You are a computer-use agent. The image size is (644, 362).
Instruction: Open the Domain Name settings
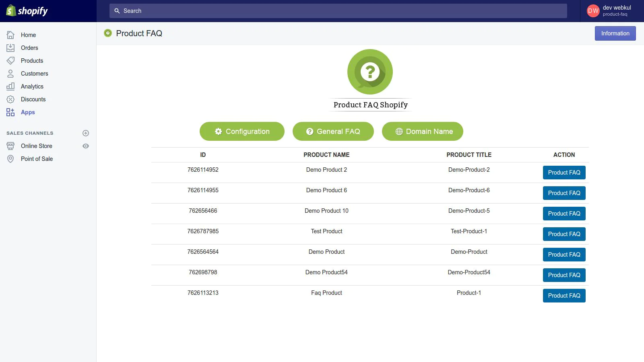coord(423,132)
